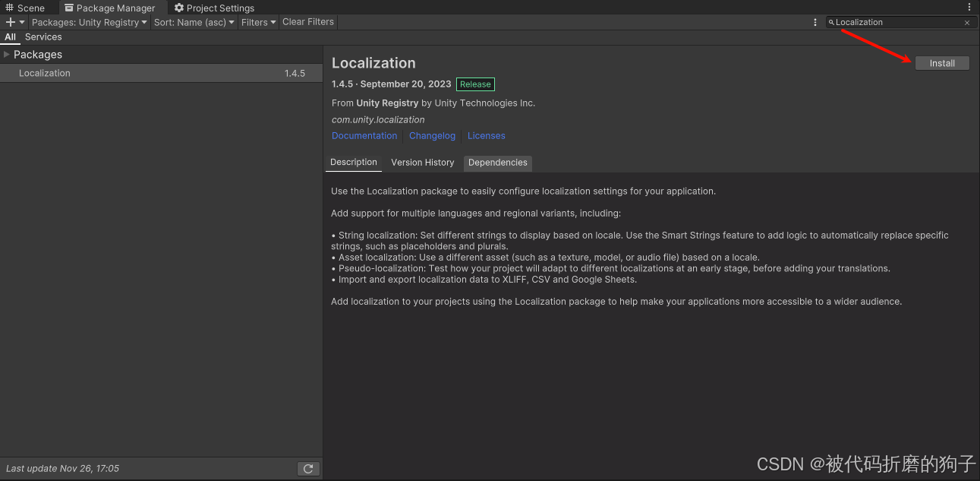Click the Package Manager tab icon

point(69,8)
